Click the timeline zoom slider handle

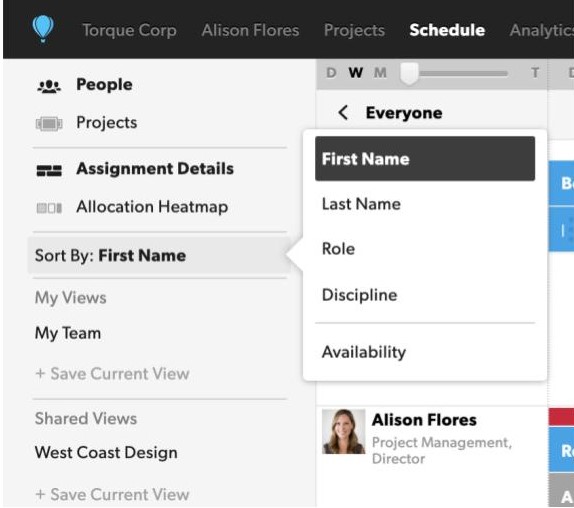click(409, 73)
